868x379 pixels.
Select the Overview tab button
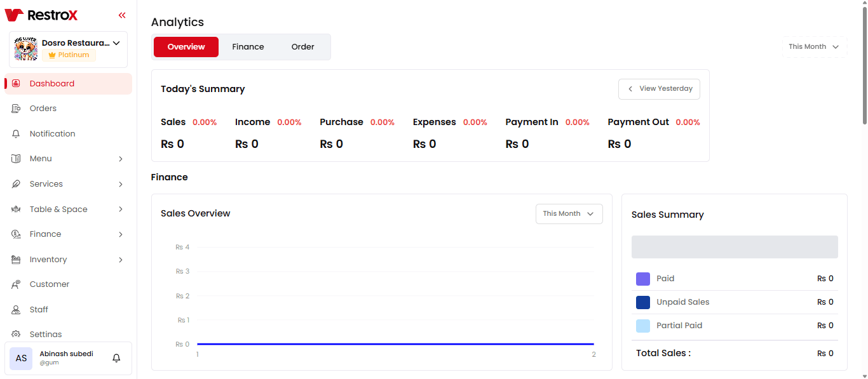tap(186, 47)
